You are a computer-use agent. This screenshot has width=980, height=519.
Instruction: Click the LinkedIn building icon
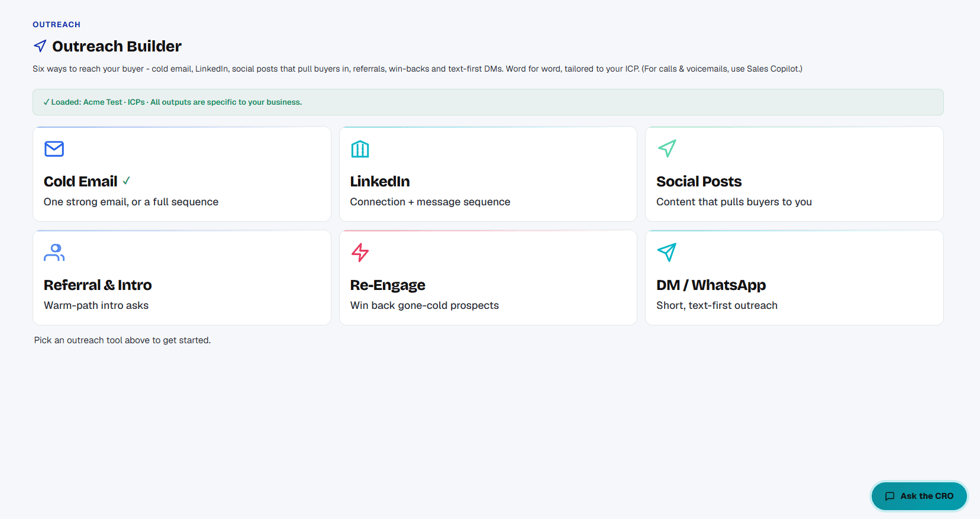[x=360, y=149]
